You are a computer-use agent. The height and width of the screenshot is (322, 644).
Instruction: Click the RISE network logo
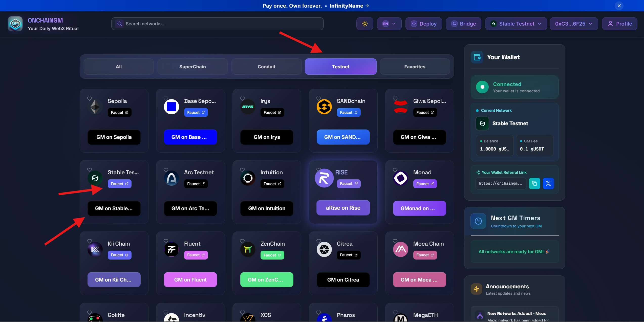click(x=324, y=178)
